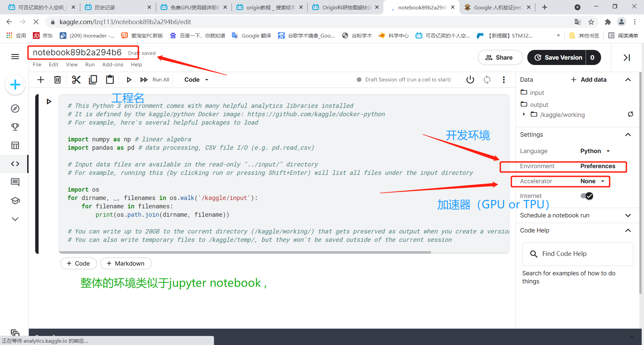Click the Share button
644x345 pixels.
(x=500, y=58)
